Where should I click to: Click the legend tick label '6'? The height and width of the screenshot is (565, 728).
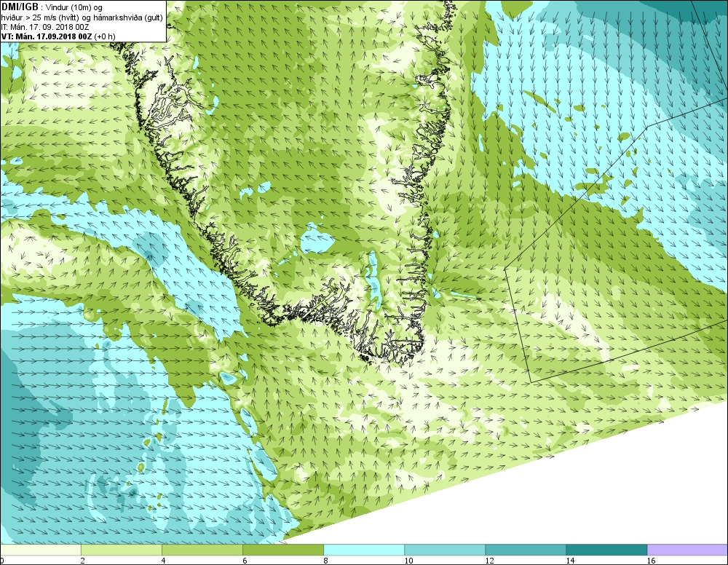(x=245, y=561)
